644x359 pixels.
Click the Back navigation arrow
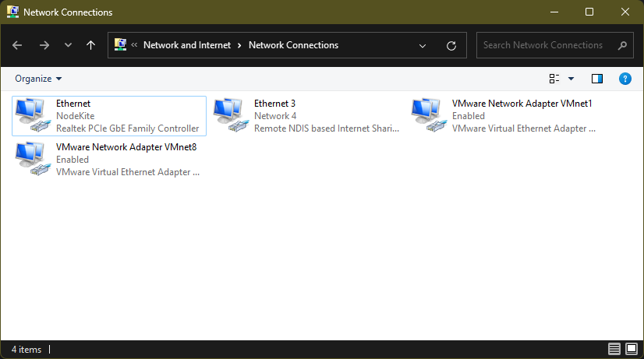point(18,45)
